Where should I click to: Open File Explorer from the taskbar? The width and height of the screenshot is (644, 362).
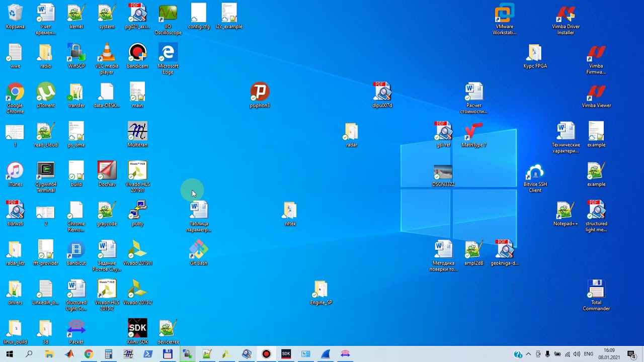pyautogui.click(x=49, y=354)
